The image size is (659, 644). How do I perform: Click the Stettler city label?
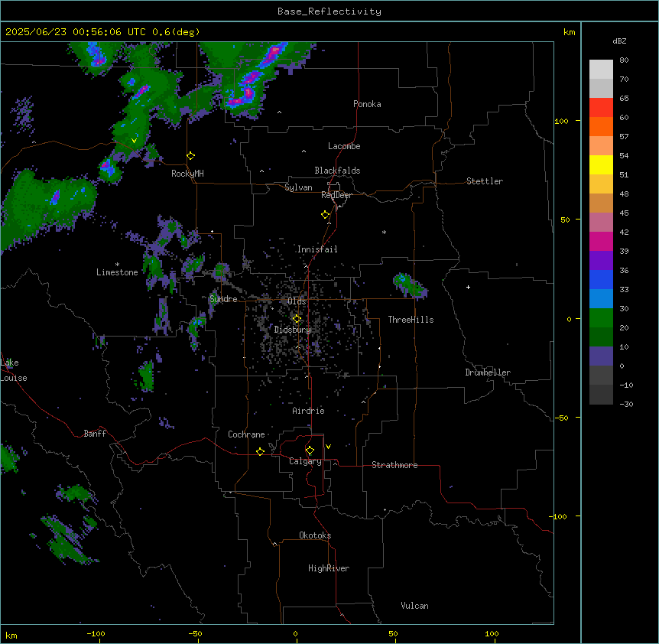tap(485, 181)
